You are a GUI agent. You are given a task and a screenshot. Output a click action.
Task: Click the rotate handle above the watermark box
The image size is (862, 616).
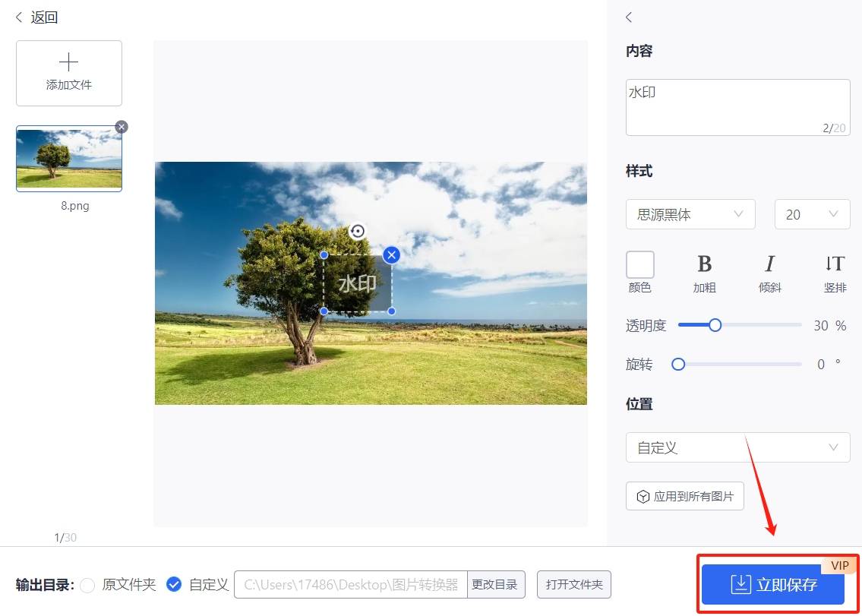pyautogui.click(x=357, y=231)
